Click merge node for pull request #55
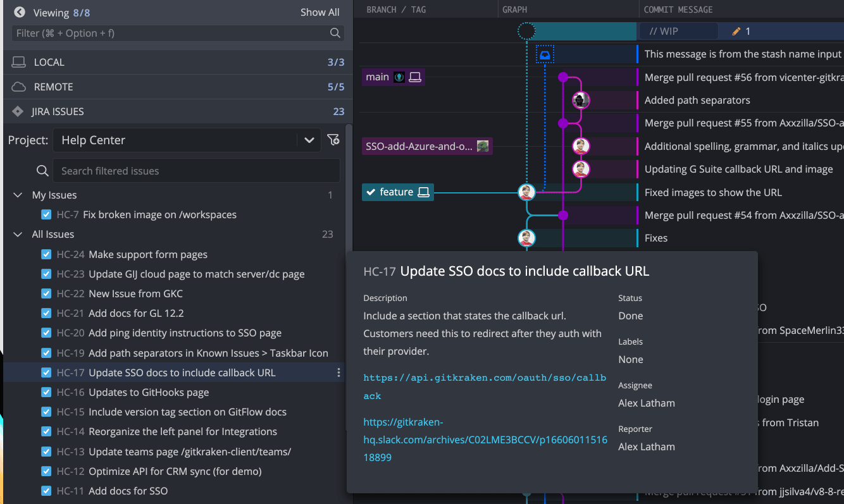The height and width of the screenshot is (504, 844). point(562,123)
